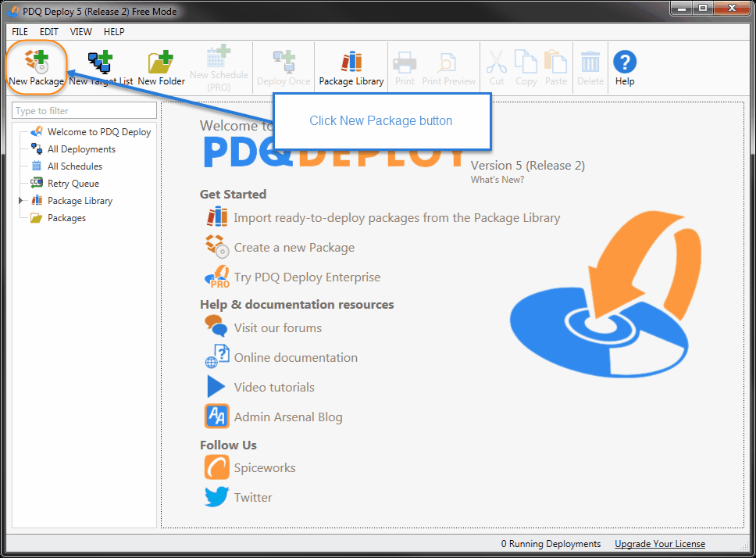Open the EDIT menu
756x558 pixels.
tap(48, 32)
